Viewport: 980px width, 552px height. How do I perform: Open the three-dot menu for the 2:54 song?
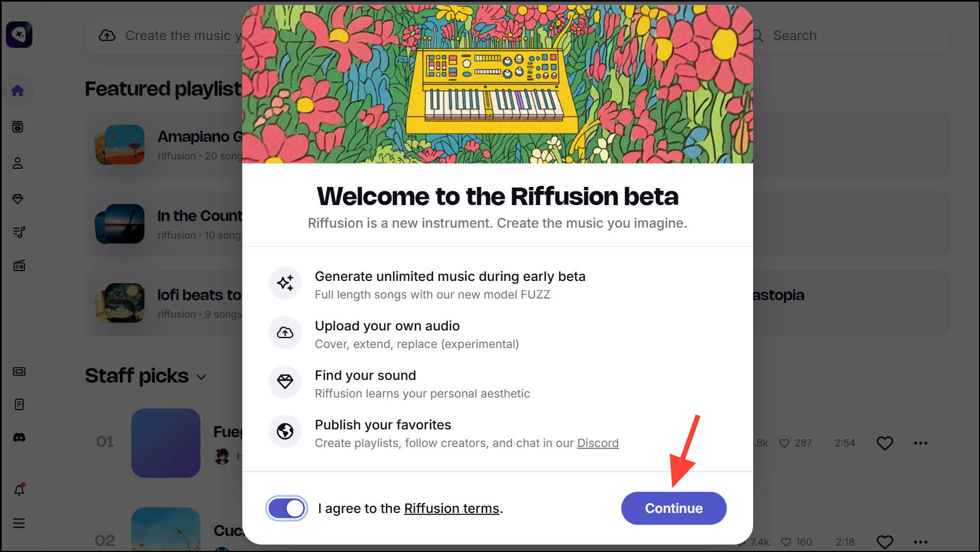[921, 443]
